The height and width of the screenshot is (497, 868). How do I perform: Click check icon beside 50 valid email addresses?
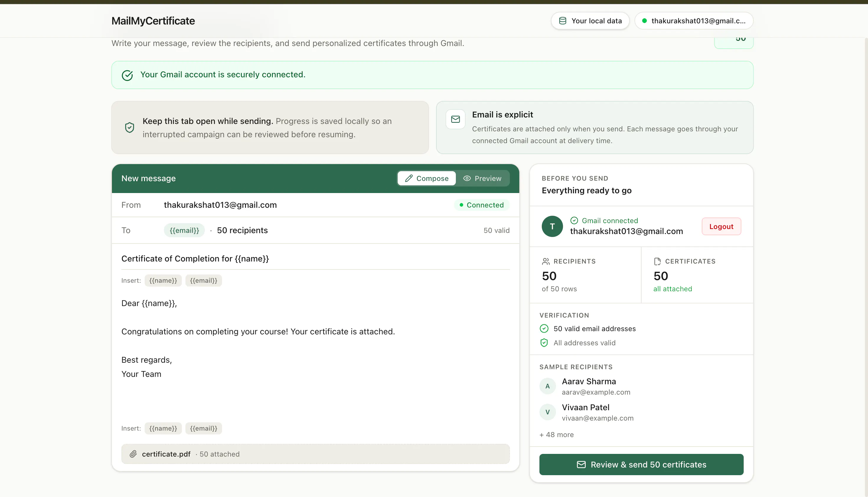(544, 329)
